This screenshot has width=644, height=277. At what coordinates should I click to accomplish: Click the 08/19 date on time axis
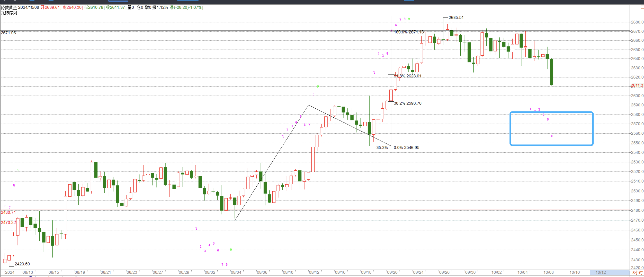[x=80, y=272]
